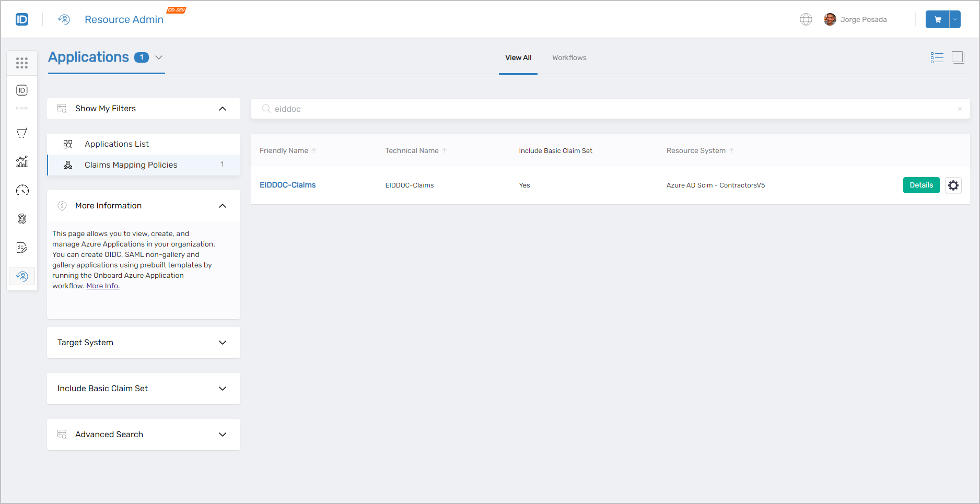The width and height of the screenshot is (980, 504).
Task: Switch to list view layout
Action: (937, 57)
